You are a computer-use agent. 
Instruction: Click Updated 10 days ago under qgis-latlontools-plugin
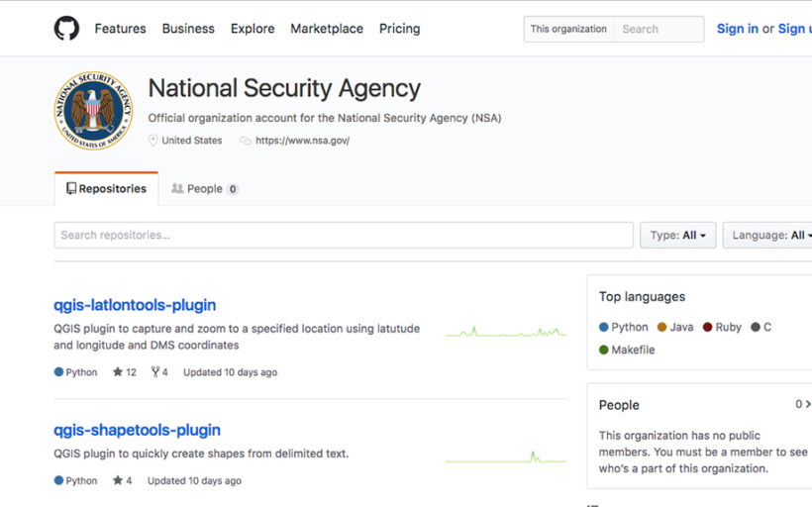230,372
